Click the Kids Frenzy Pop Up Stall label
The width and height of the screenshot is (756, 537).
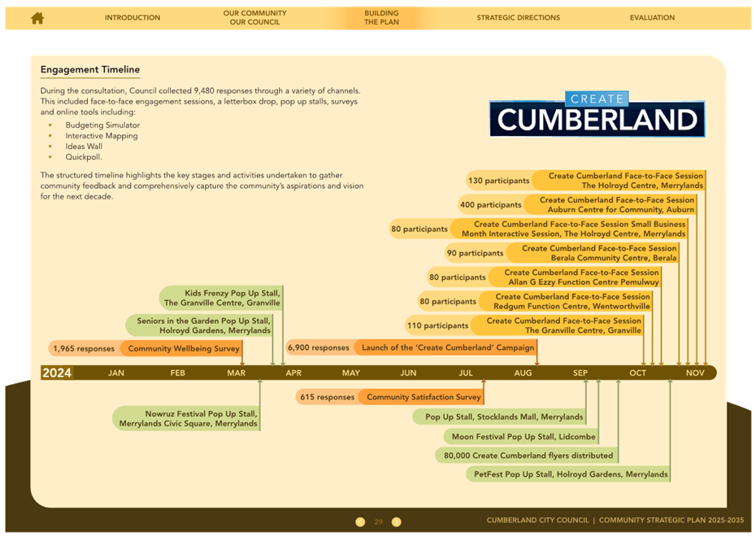[x=221, y=298]
